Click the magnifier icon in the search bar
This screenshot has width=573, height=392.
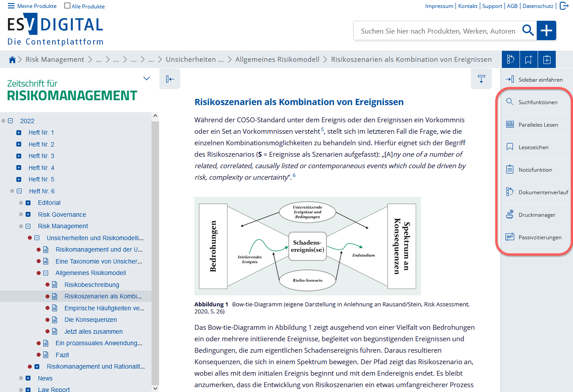[x=528, y=30]
